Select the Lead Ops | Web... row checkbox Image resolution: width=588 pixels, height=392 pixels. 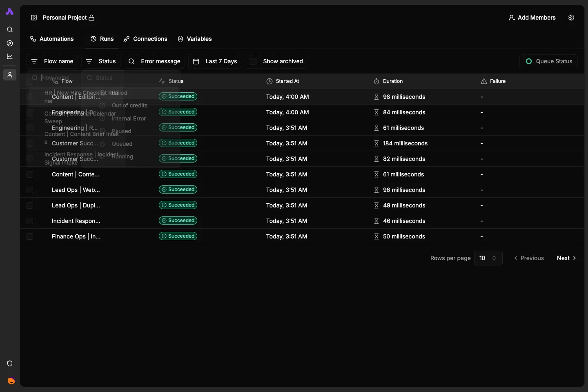(x=30, y=190)
